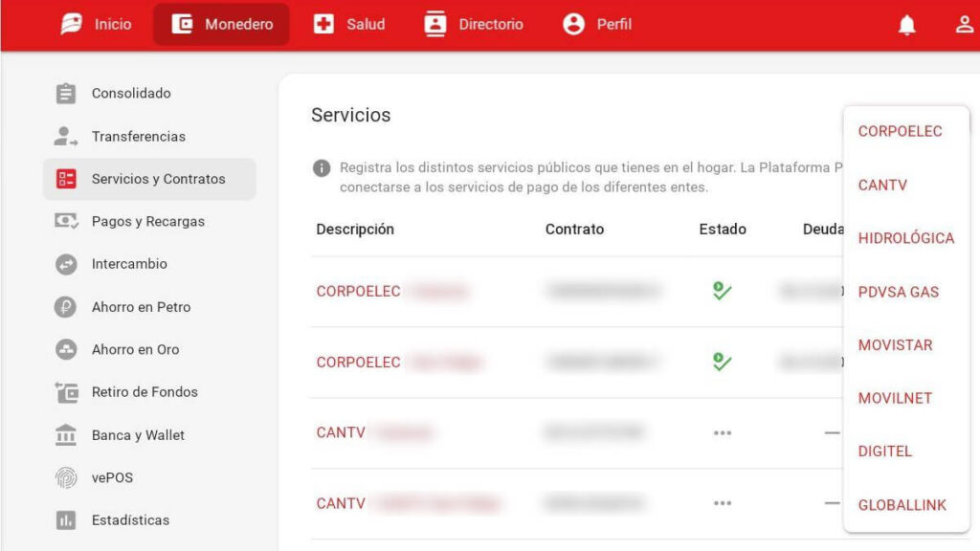The height and width of the screenshot is (551, 980).
Task: Open the first CANTV service link
Action: click(341, 432)
